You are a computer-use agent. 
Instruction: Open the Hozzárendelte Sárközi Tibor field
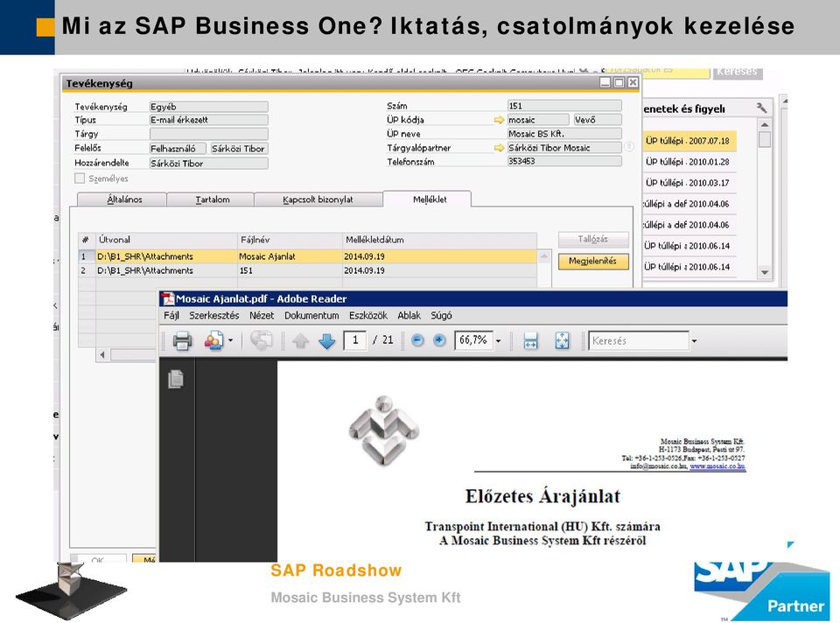pyautogui.click(x=208, y=164)
